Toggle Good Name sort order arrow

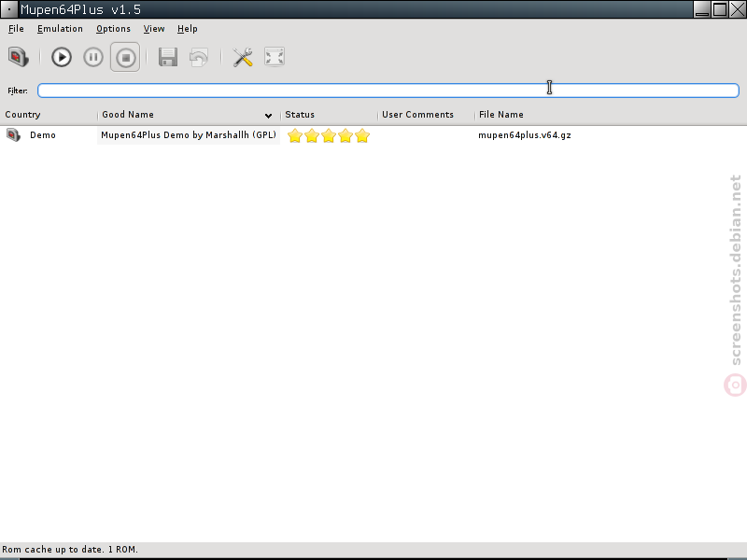(x=268, y=116)
